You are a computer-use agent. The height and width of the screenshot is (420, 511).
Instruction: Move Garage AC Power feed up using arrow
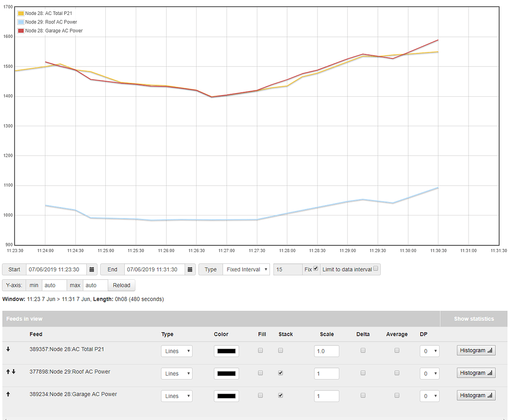tap(7, 393)
